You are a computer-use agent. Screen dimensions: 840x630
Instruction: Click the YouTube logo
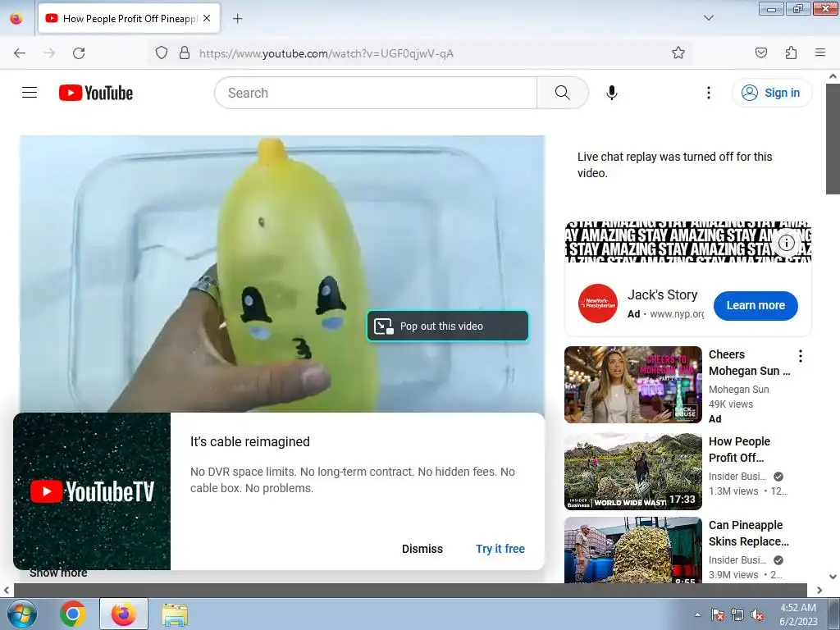[96, 93]
